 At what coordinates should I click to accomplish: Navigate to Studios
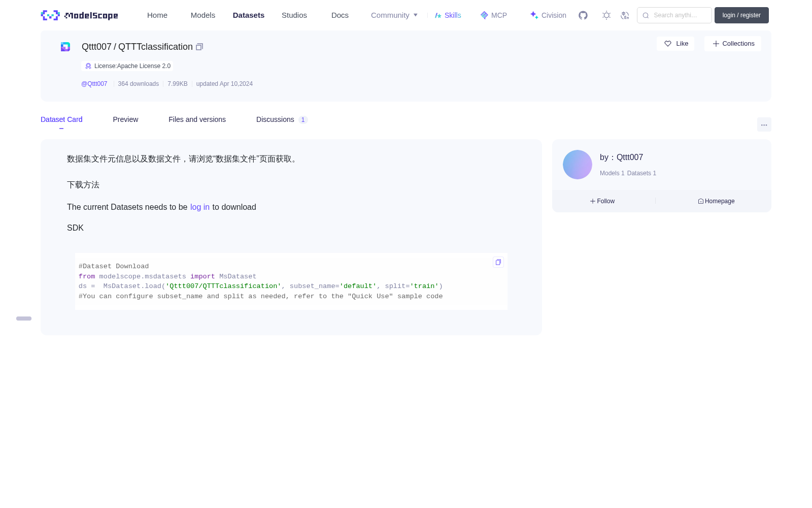point(294,15)
